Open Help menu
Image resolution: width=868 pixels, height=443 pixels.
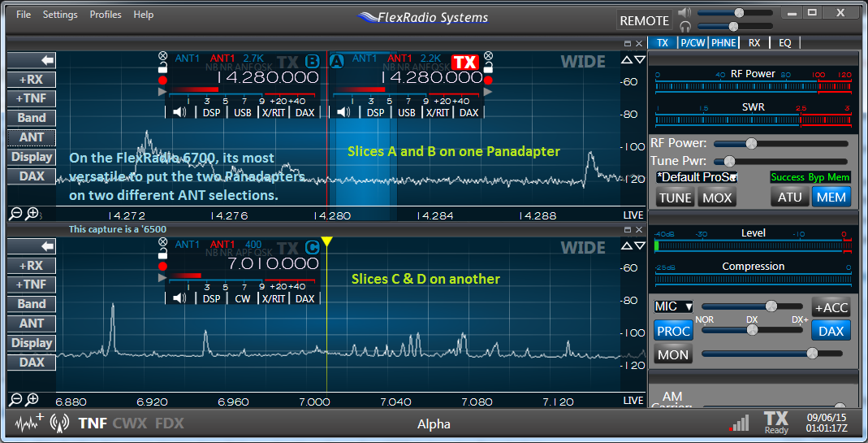[x=144, y=15]
